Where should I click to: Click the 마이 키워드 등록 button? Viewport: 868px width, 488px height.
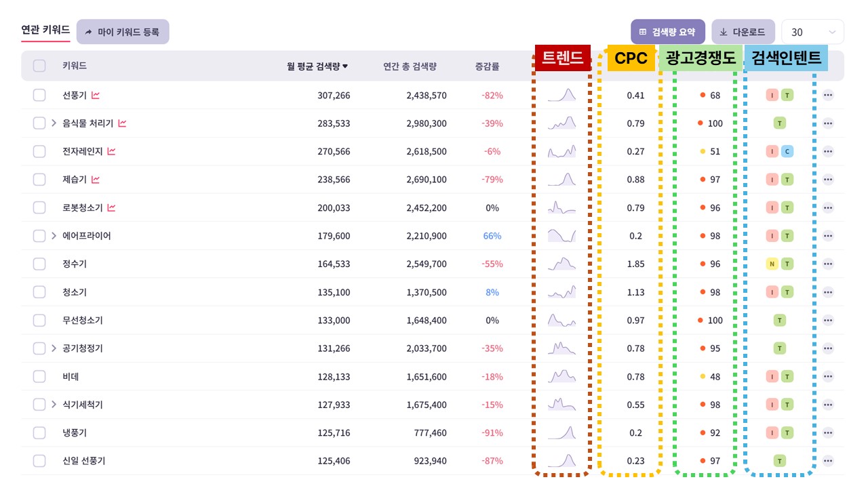[x=123, y=32]
